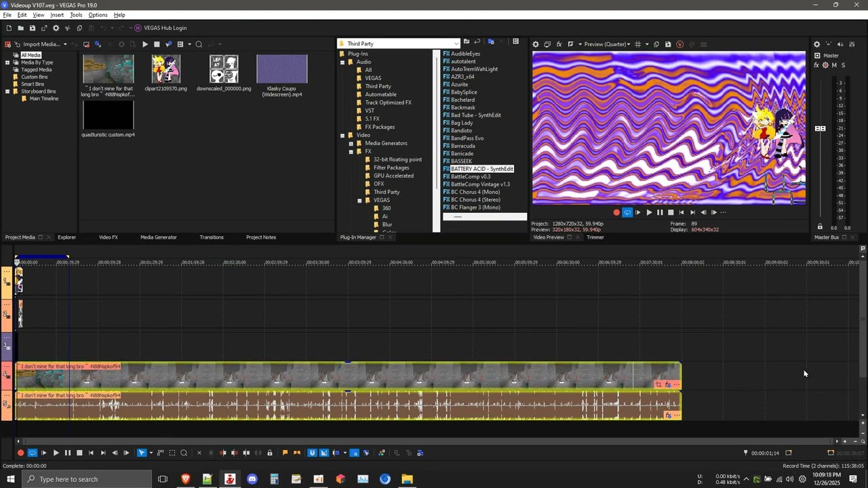
Task: Click the Event FX icon on video clip
Action: [668, 384]
